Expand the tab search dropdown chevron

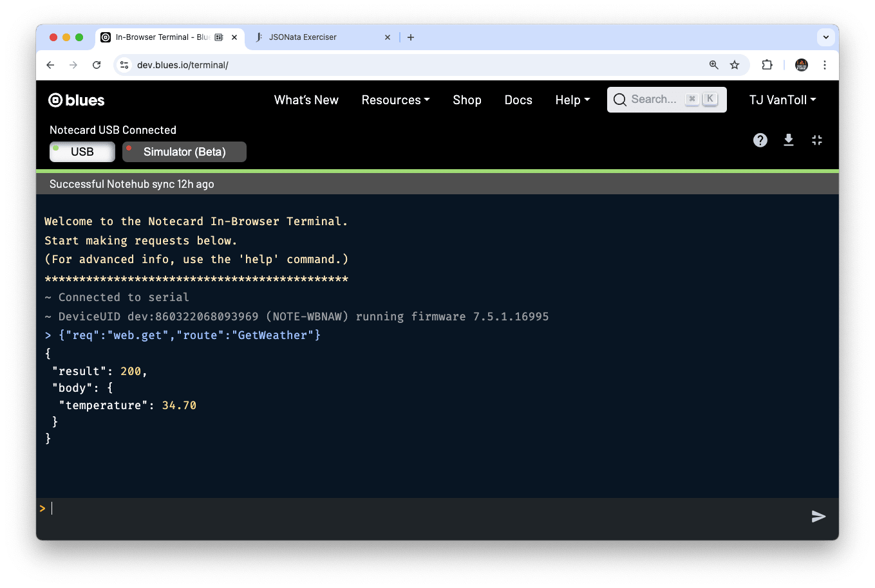point(826,37)
